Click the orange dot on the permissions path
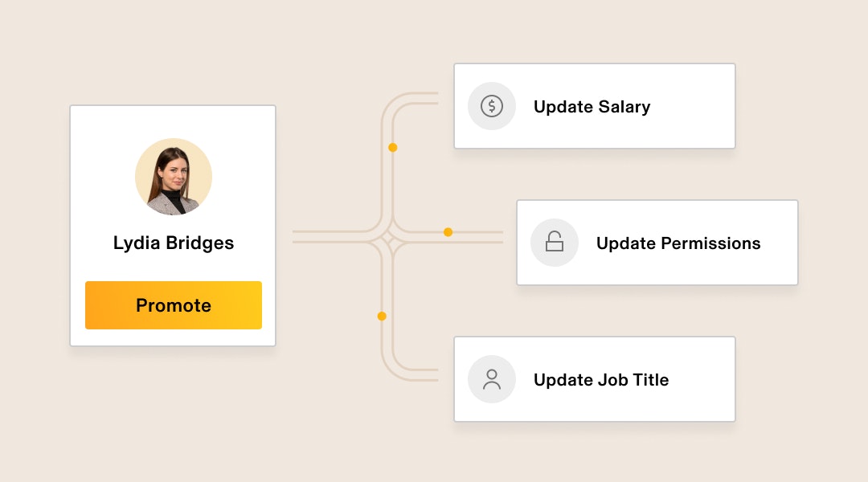868x482 pixels. (x=448, y=232)
